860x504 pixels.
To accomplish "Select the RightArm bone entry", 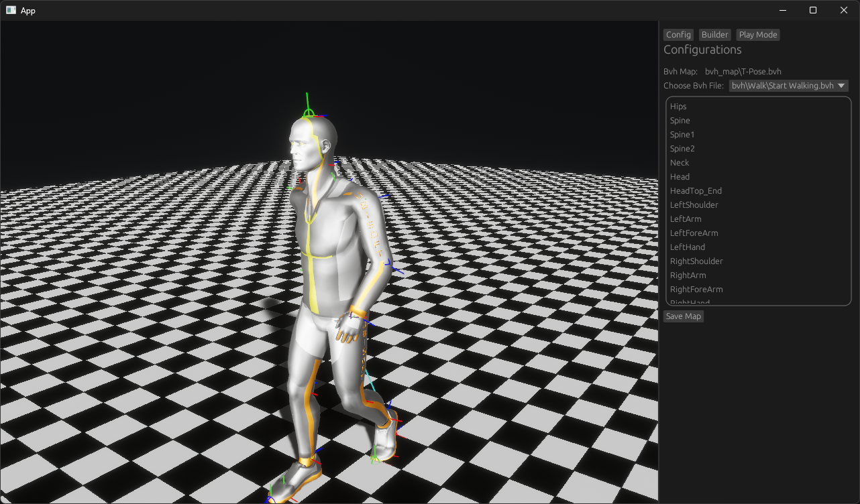I will pyautogui.click(x=688, y=275).
